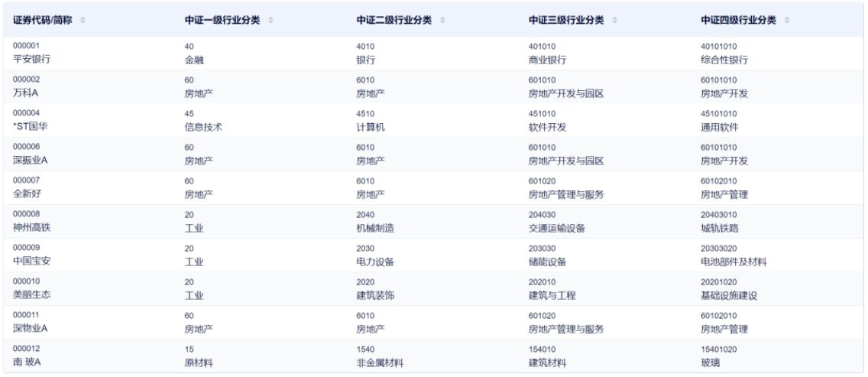Viewport: 868px width, 377px height.
Task: Click stock code 000008
Action: pos(26,214)
